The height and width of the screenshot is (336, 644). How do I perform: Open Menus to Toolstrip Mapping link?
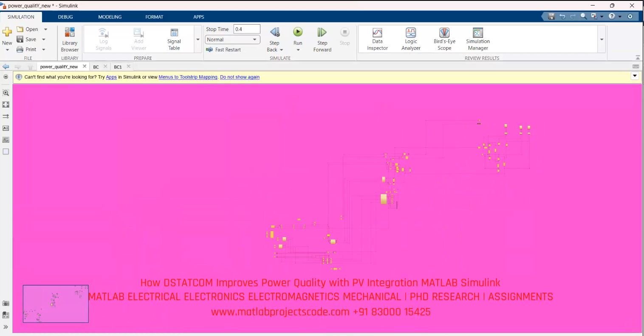pyautogui.click(x=188, y=77)
